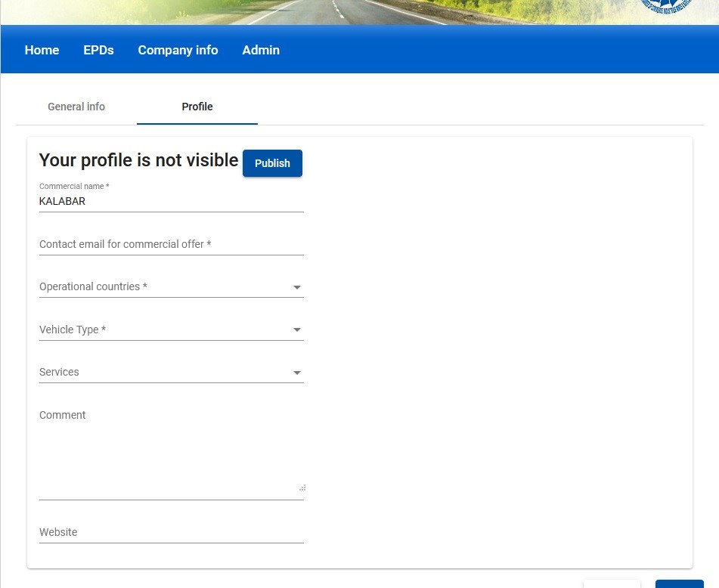Viewport: 719px width, 588px height.
Task: Click the circular blue logo in the header
Action: [x=667, y=5]
